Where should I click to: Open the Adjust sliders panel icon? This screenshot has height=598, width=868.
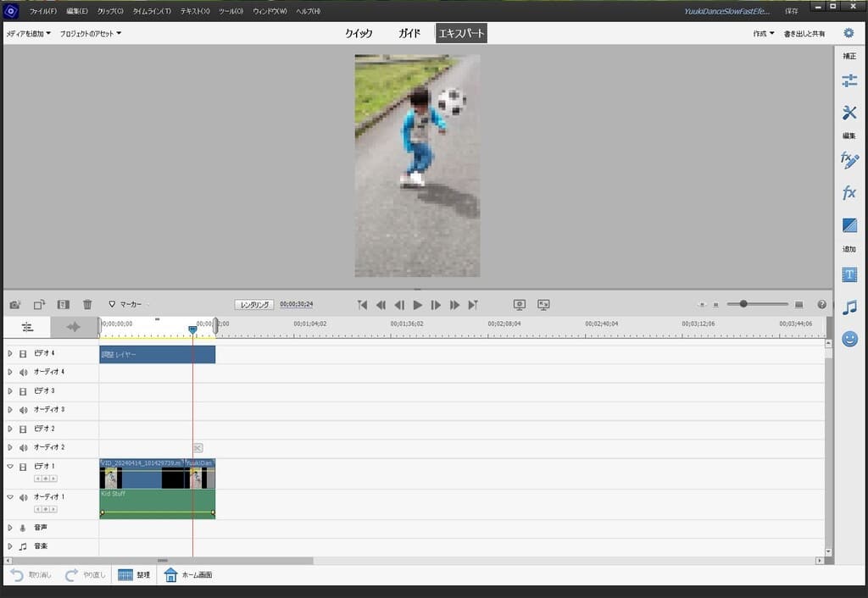pos(849,81)
